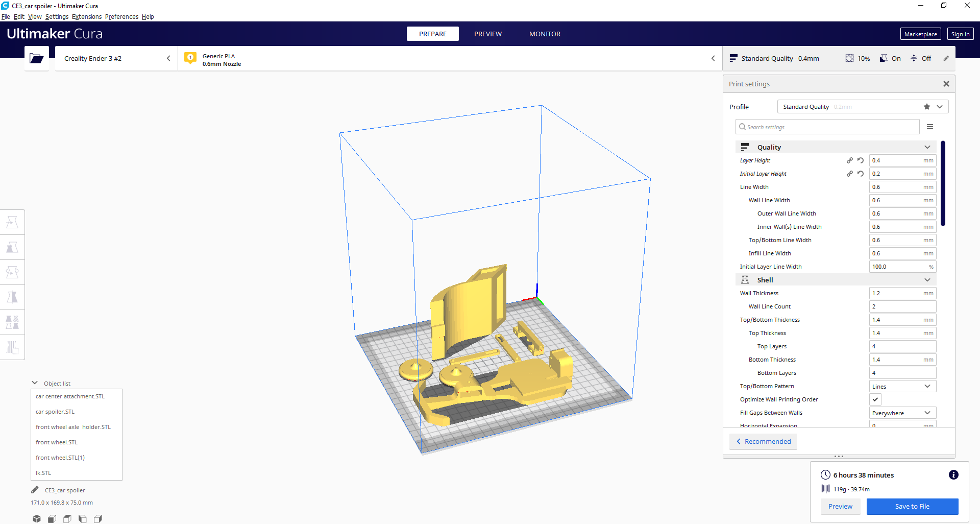The image size is (980, 524).
Task: Click the support icon showing On
Action: pyautogui.click(x=884, y=58)
